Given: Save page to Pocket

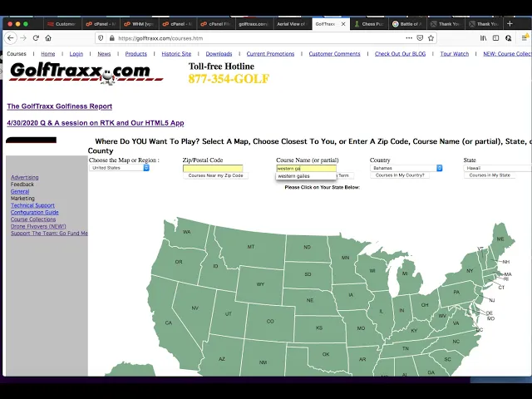Looking at the screenshot, I should point(420,38).
